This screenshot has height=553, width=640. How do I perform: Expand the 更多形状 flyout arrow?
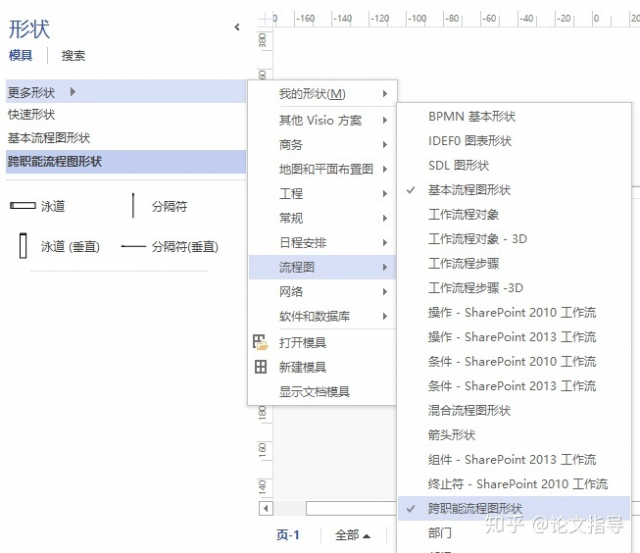tap(73, 91)
